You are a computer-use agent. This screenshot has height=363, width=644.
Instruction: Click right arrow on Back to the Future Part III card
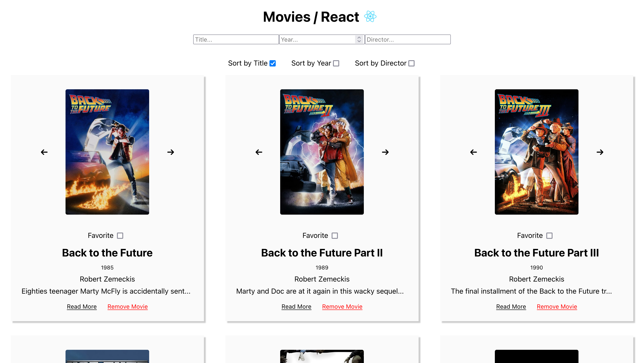(x=600, y=152)
